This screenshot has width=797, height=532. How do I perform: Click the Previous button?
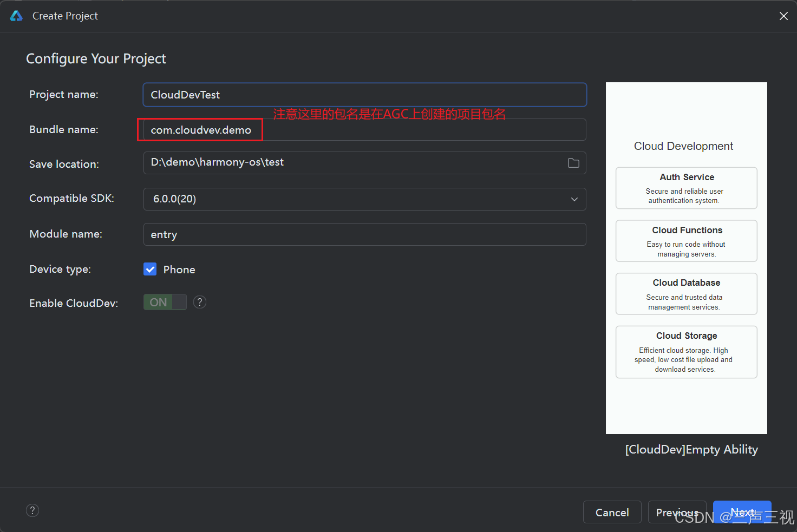(x=677, y=512)
